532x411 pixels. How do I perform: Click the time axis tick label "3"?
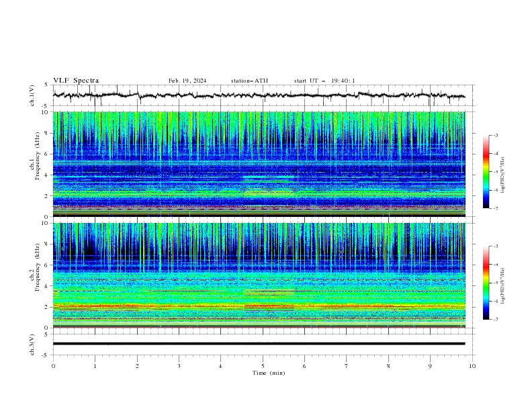click(179, 366)
